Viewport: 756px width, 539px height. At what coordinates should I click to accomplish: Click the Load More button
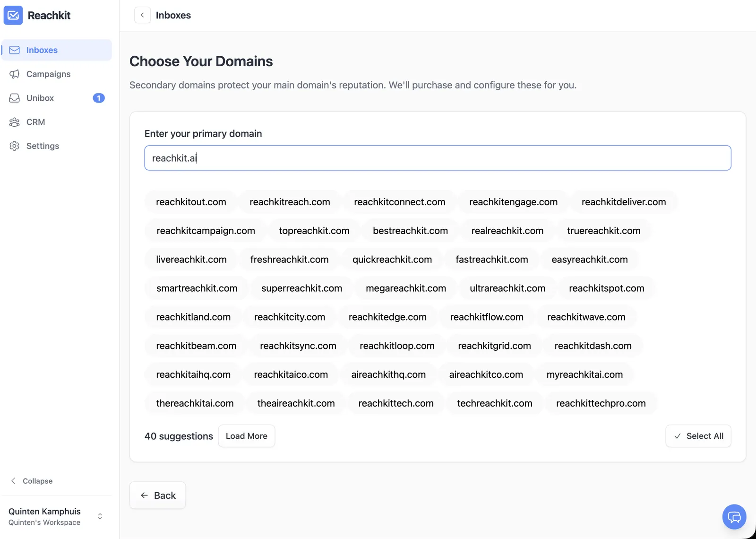pos(247,436)
